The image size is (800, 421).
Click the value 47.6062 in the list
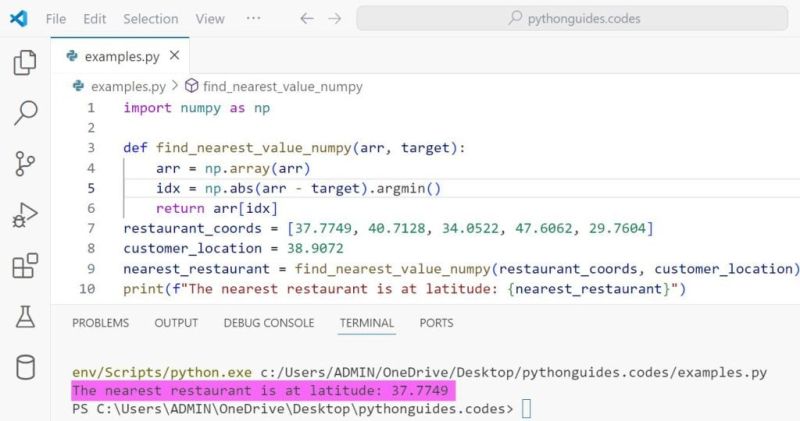click(x=544, y=228)
